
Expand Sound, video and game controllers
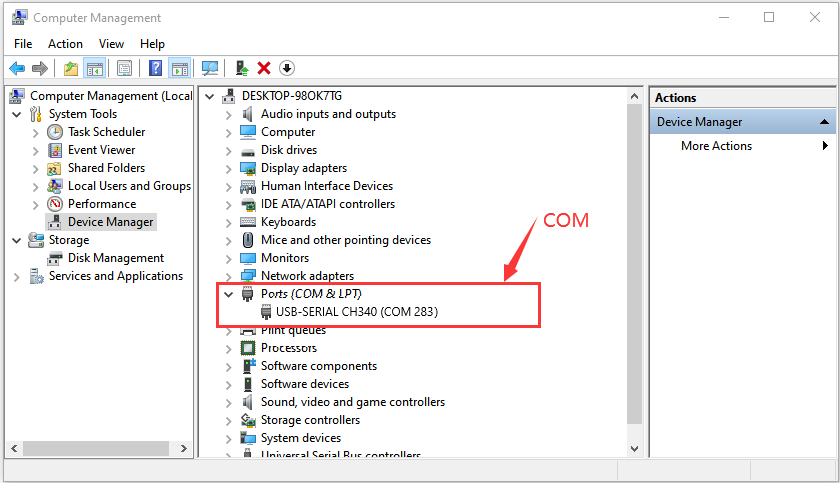coord(229,403)
